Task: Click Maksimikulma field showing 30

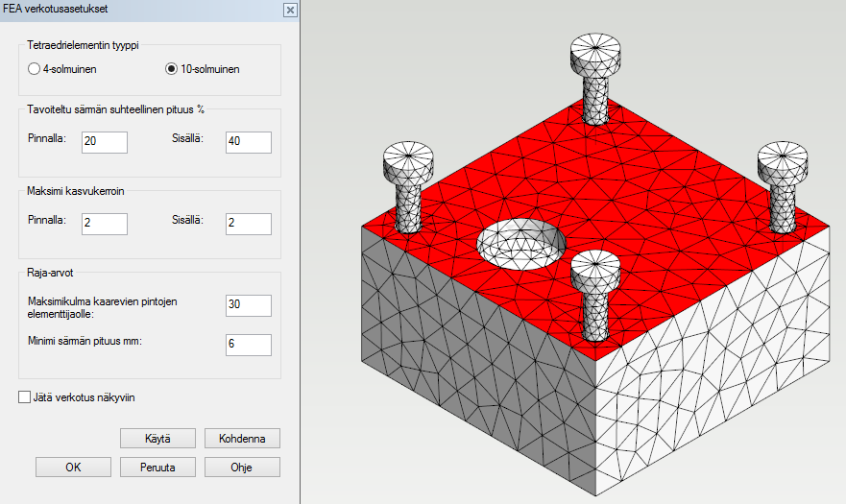Action: click(x=248, y=305)
